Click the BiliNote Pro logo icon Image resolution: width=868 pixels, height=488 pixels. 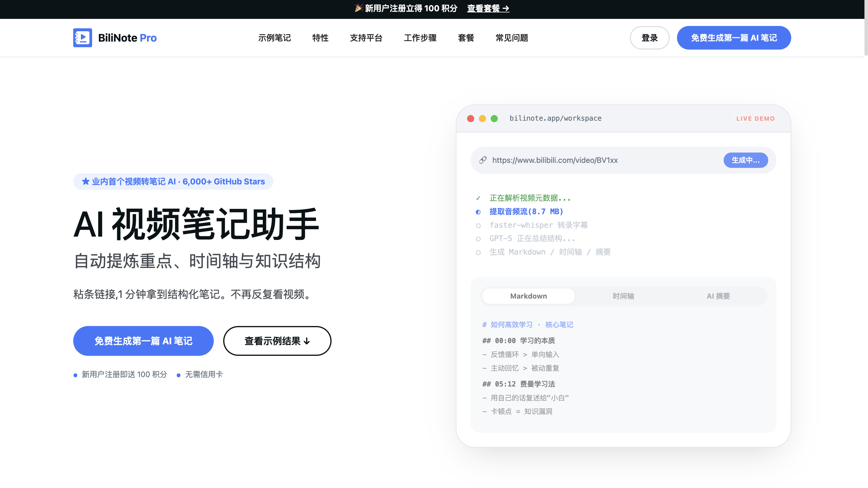[x=83, y=38]
